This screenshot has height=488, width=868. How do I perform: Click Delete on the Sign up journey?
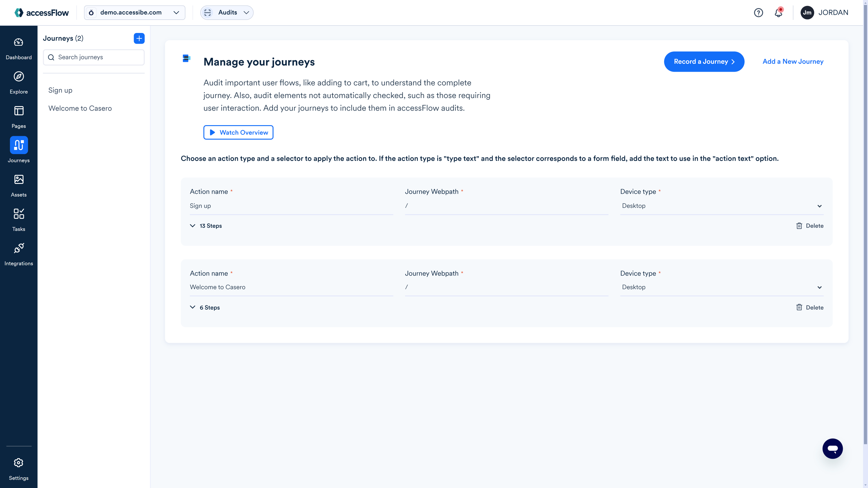810,225
